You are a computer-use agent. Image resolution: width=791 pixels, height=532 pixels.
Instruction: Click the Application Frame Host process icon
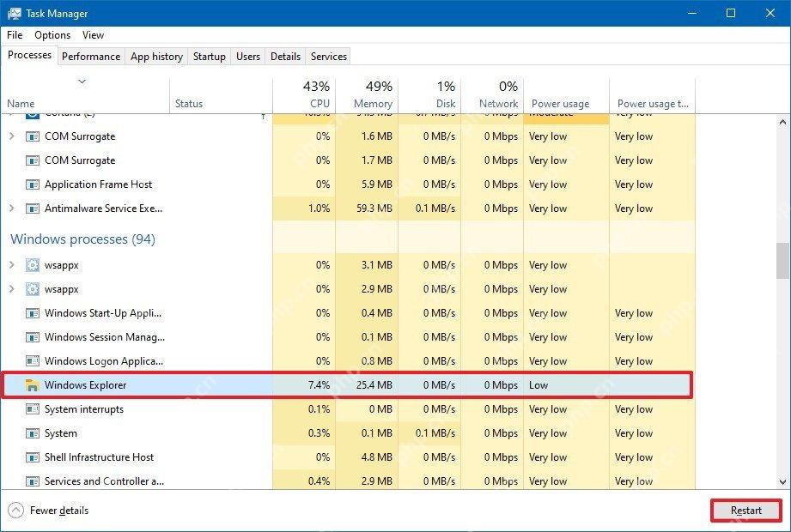pos(33,184)
